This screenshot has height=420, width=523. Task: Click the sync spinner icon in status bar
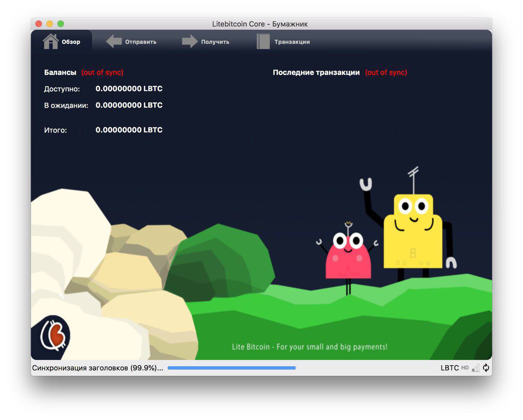pyautogui.click(x=486, y=368)
